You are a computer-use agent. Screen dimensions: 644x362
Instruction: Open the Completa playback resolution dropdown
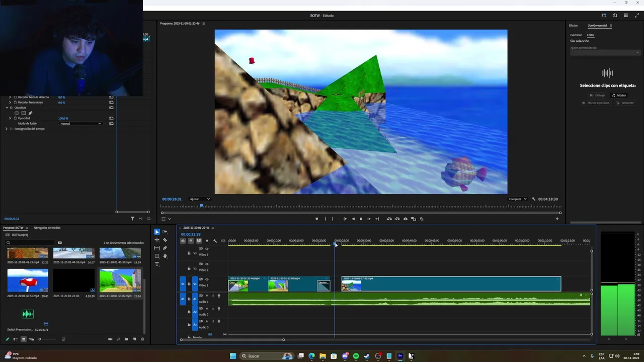tap(518, 199)
